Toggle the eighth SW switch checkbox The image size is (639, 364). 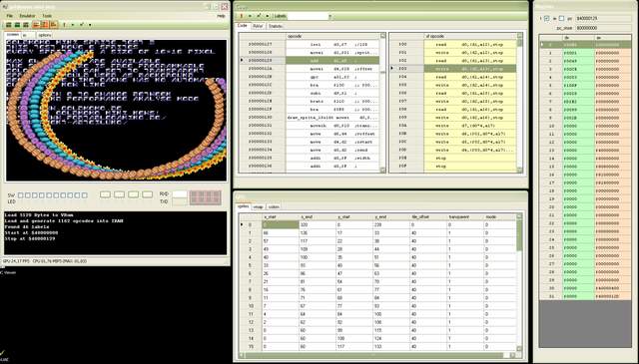[70, 195]
